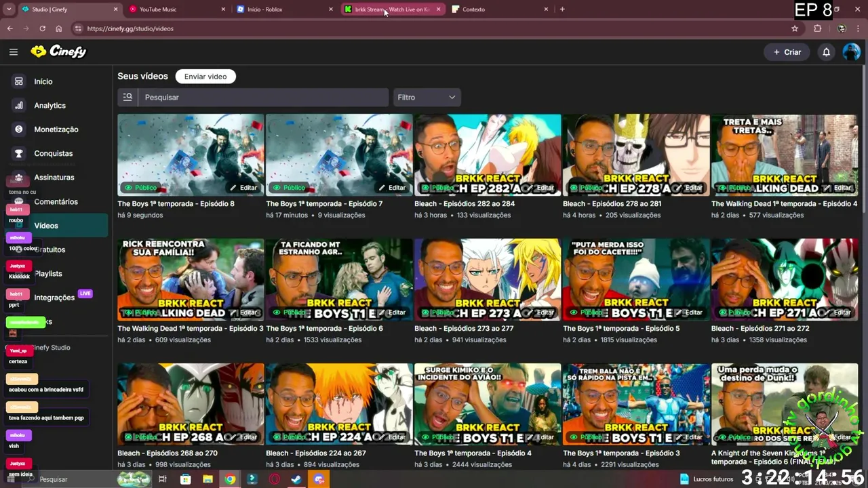Click title 'The Boys 1ª temporada - Episódio 7'
This screenshot has height=488, width=868.
tap(324, 203)
